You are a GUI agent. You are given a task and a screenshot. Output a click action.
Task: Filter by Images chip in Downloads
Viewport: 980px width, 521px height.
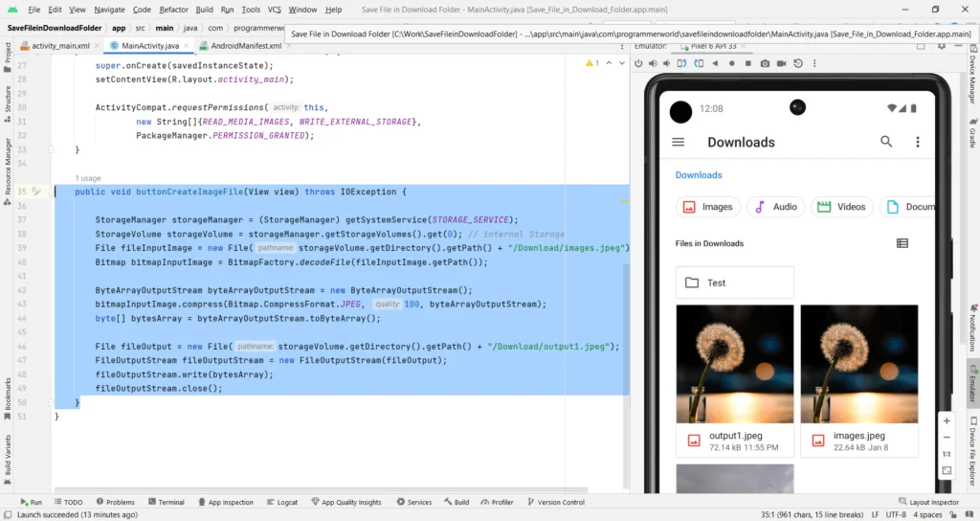point(707,207)
